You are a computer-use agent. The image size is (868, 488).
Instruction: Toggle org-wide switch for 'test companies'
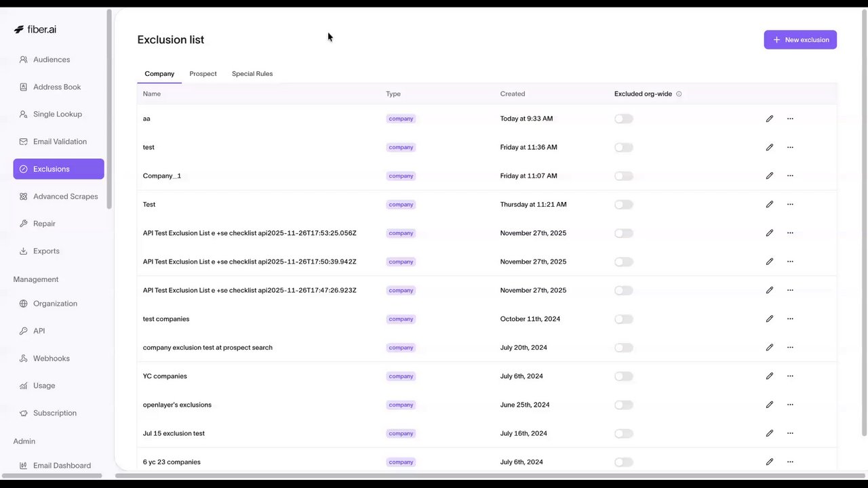(x=623, y=319)
